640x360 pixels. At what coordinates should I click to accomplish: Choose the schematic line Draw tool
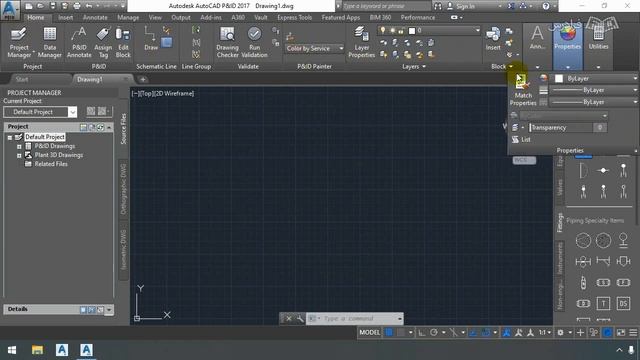pos(150,39)
